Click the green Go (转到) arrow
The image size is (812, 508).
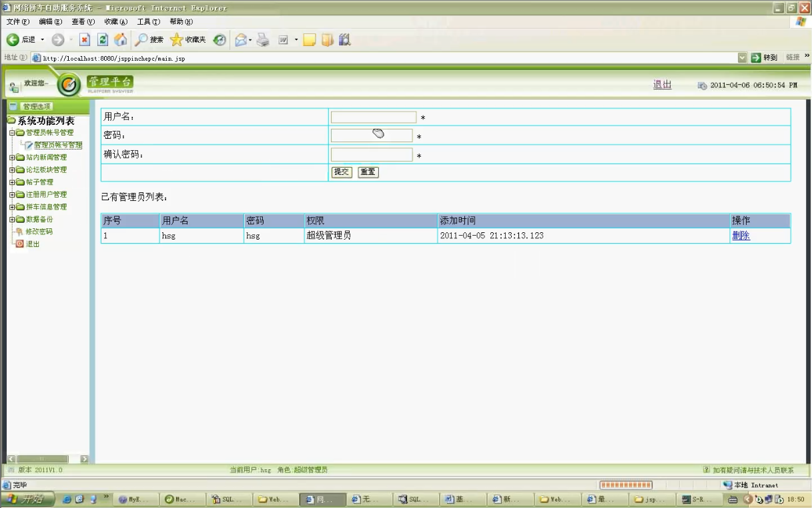coord(757,58)
